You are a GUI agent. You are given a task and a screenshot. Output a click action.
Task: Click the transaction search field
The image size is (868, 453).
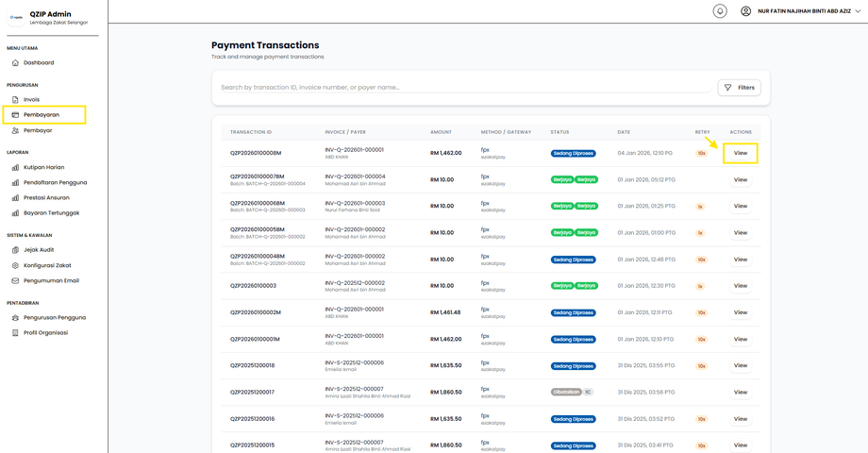tap(465, 88)
